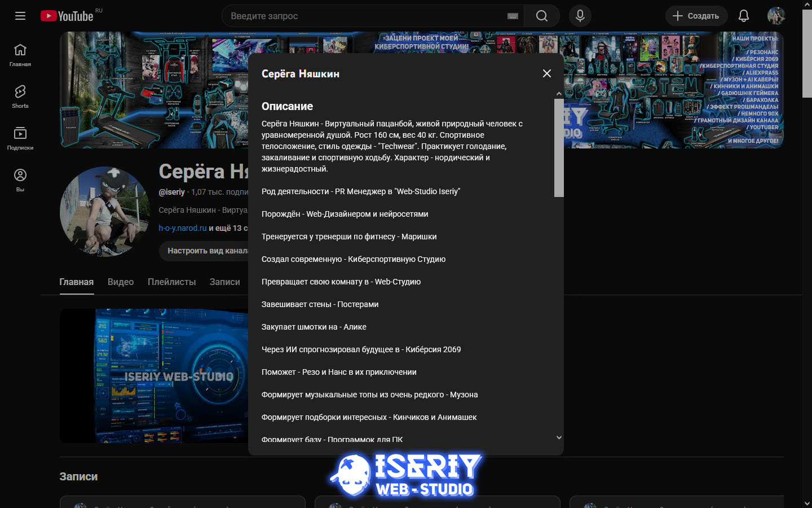Open the notifications bell
Screen dimensions: 812x508
[x=743, y=16]
